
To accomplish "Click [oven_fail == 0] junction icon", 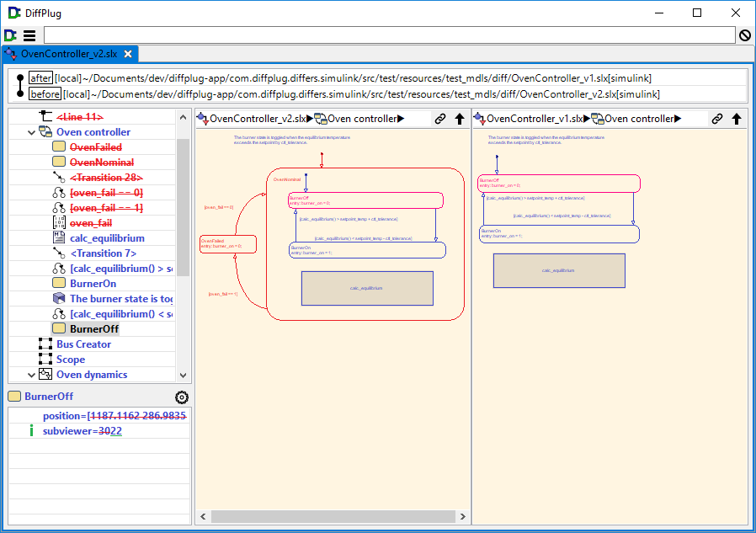I will (59, 193).
